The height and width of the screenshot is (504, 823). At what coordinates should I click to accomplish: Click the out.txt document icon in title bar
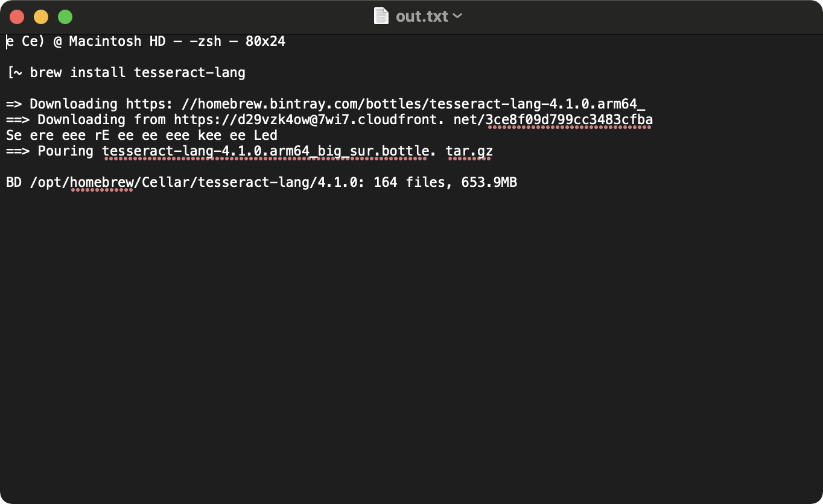(x=381, y=16)
